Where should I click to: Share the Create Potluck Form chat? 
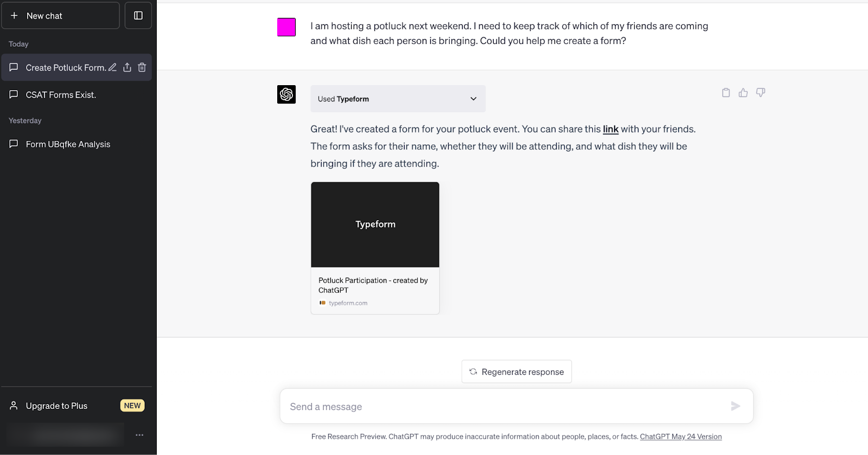pyautogui.click(x=127, y=67)
